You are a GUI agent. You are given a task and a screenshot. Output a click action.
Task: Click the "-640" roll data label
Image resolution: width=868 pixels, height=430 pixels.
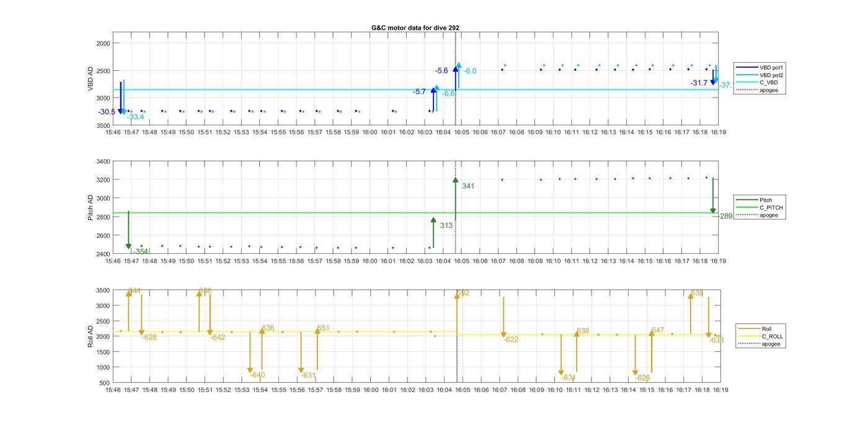257,375
